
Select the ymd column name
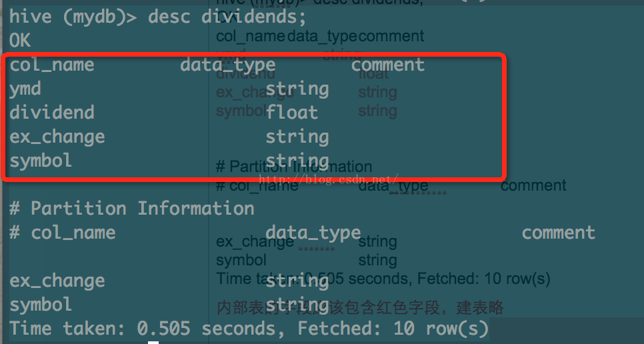click(25, 89)
